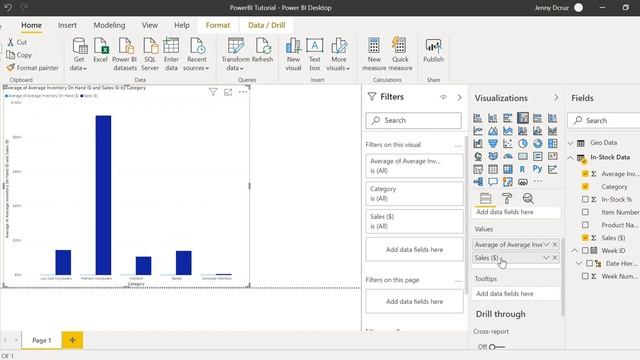Select the Table visualization

point(493,169)
